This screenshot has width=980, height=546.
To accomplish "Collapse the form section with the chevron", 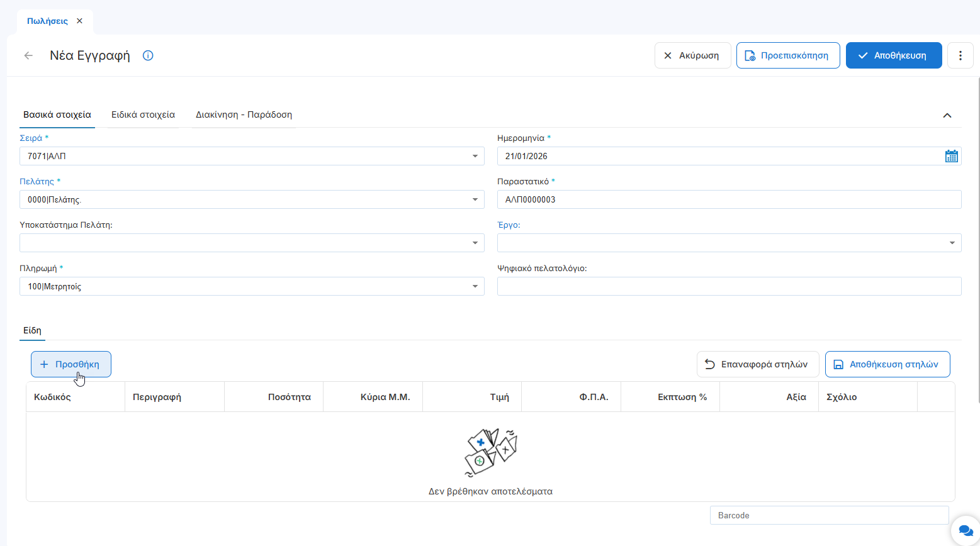I will 947,115.
